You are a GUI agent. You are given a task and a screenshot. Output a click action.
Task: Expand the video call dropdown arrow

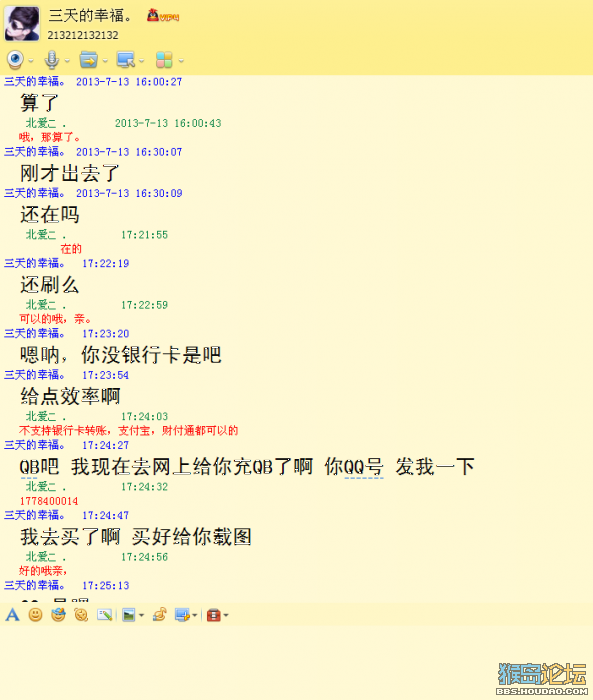coord(31,61)
